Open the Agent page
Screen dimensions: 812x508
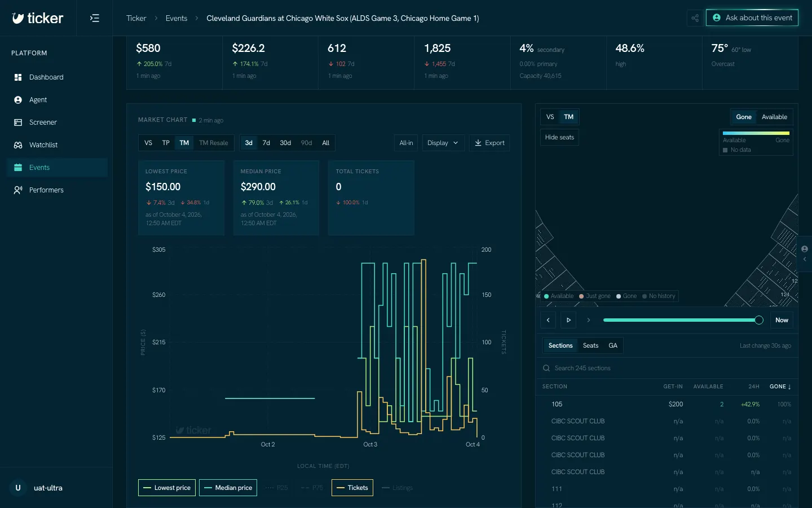coord(57,100)
